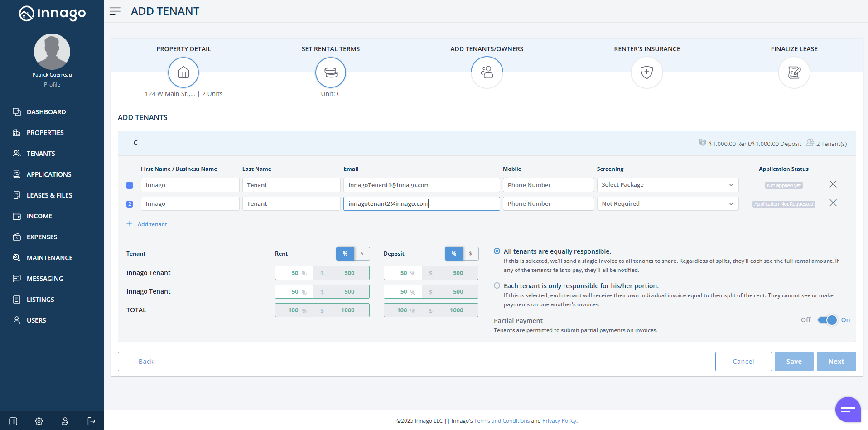The height and width of the screenshot is (430, 868).
Task: Click the Property Detail house step icon
Action: [x=183, y=72]
